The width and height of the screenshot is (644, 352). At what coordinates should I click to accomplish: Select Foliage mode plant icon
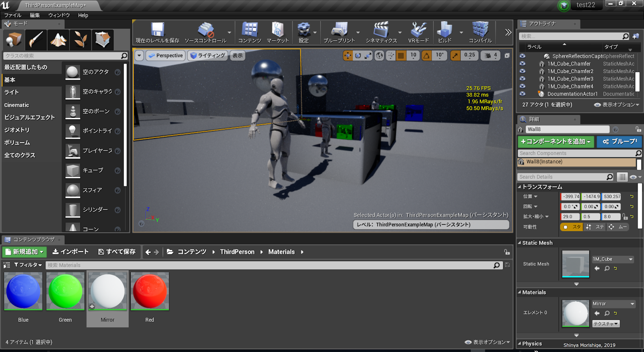[80, 39]
